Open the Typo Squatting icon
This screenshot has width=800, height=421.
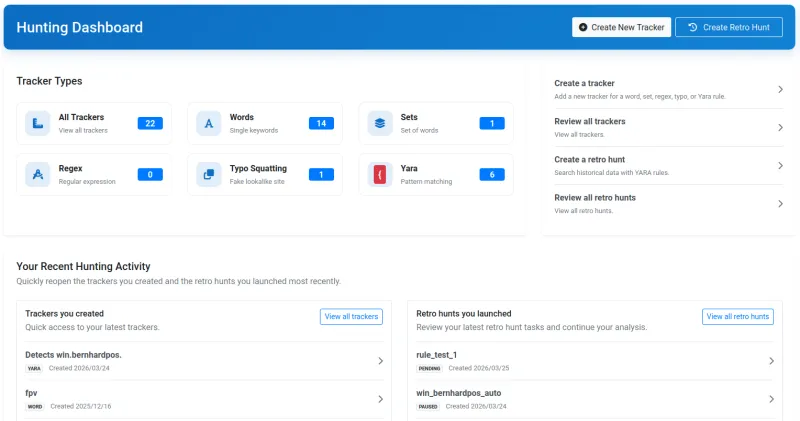click(209, 175)
